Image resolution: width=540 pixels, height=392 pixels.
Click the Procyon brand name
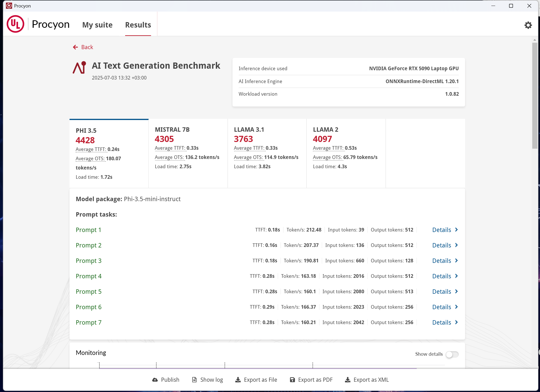click(51, 24)
